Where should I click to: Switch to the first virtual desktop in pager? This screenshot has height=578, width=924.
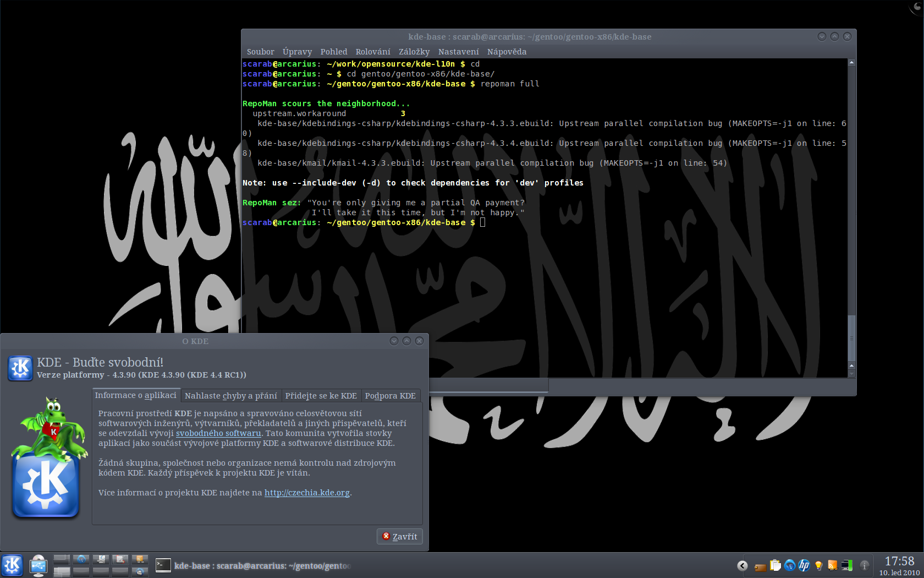tap(62, 559)
